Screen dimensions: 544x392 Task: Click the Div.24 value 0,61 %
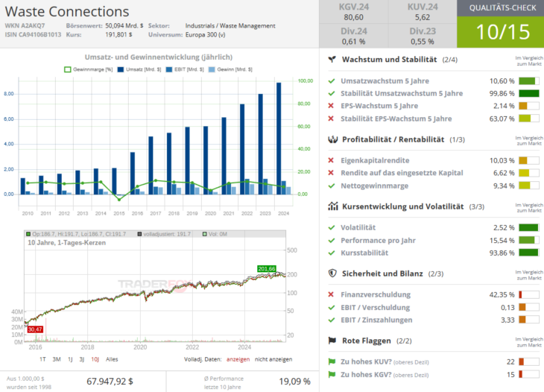[353, 42]
